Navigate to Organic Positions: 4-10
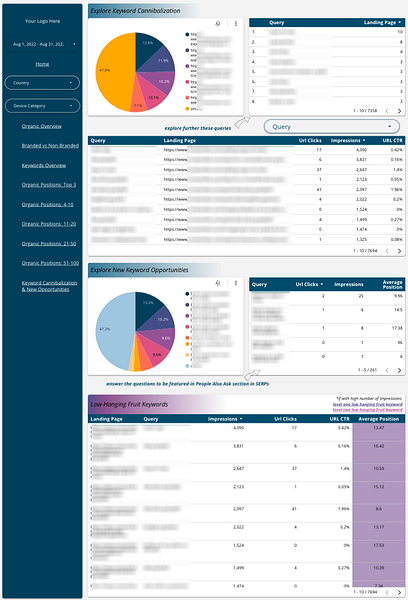Image resolution: width=408 pixels, height=600 pixels. pos(47,205)
